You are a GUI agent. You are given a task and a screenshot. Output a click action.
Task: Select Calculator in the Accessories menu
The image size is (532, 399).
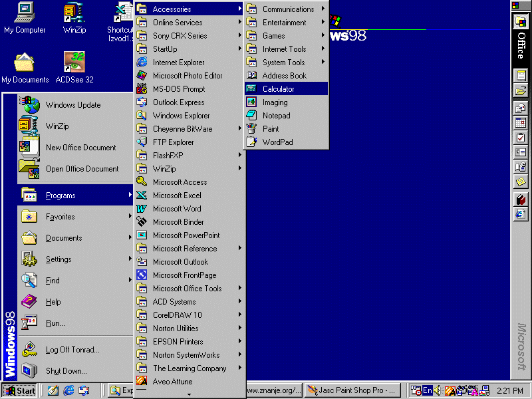(287, 89)
